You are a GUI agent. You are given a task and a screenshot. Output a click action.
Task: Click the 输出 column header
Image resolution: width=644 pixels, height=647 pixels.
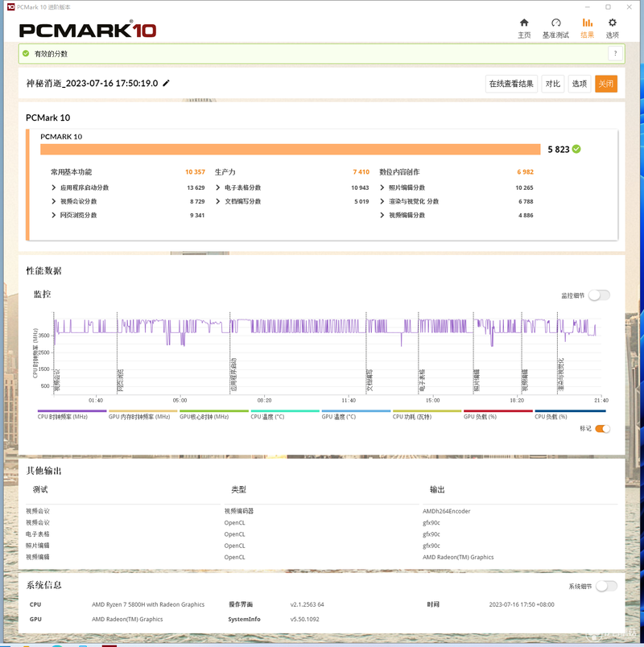tap(437, 489)
